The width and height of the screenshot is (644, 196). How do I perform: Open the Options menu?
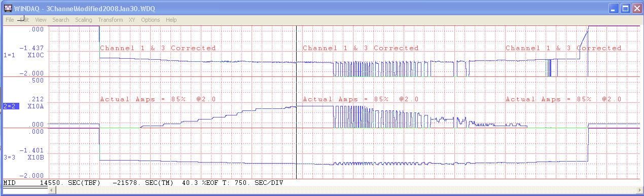pos(151,20)
